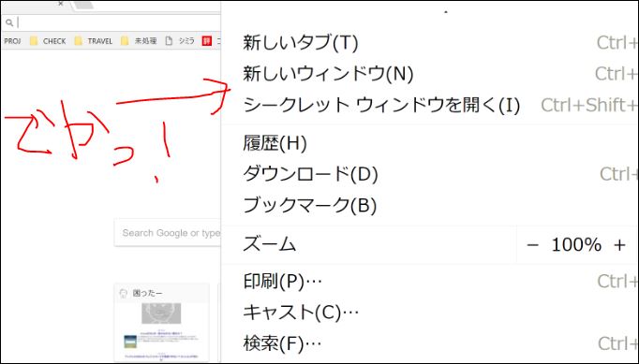639x364 pixels.
Task: Open the CHECK bookmark folder
Action: point(48,41)
